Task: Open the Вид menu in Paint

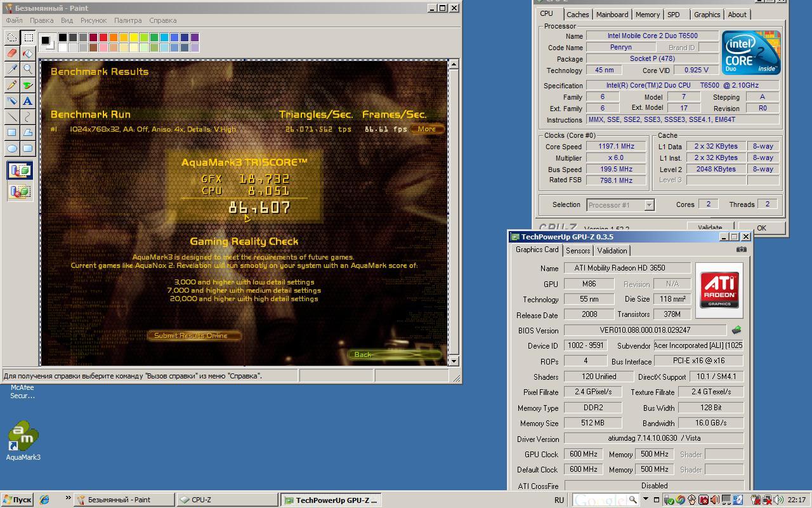Action: [x=67, y=20]
